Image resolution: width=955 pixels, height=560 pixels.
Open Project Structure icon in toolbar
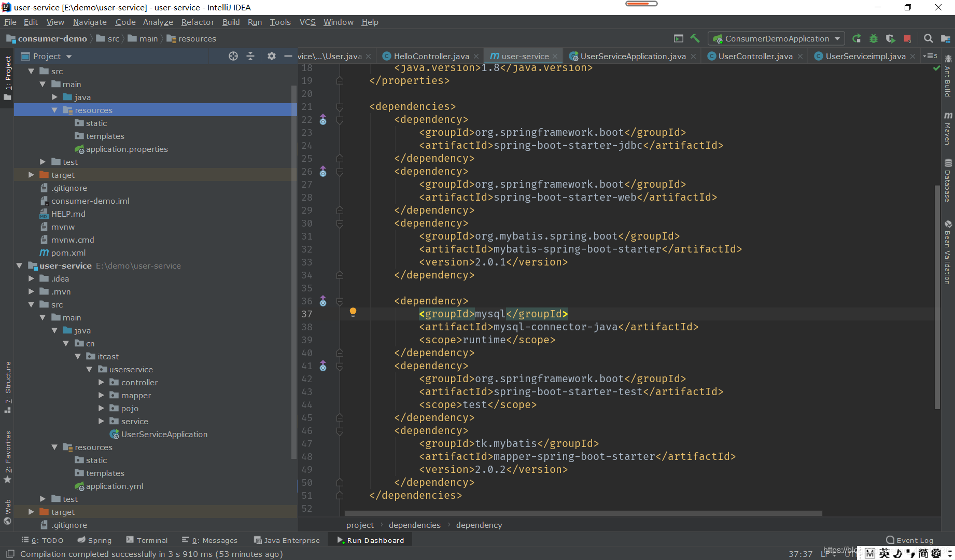(945, 38)
